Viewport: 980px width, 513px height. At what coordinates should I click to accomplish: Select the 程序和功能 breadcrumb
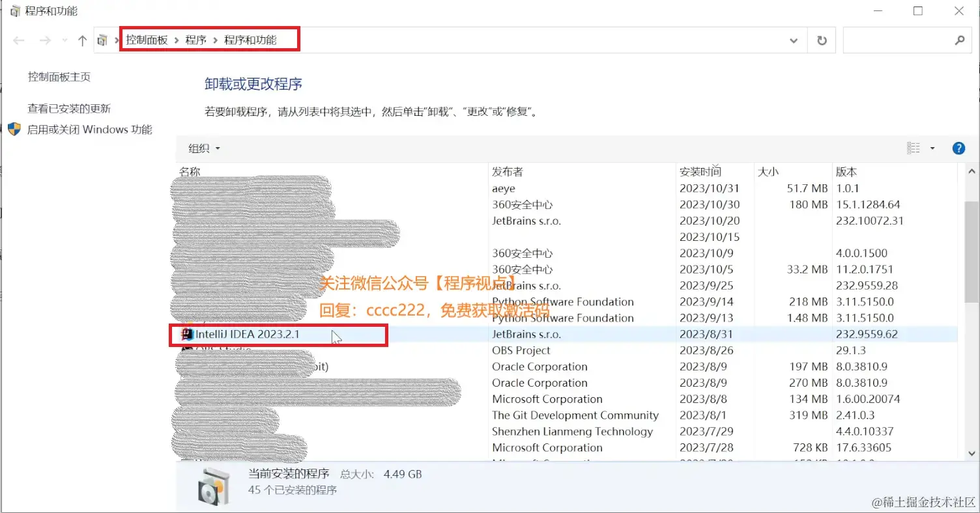pos(250,40)
